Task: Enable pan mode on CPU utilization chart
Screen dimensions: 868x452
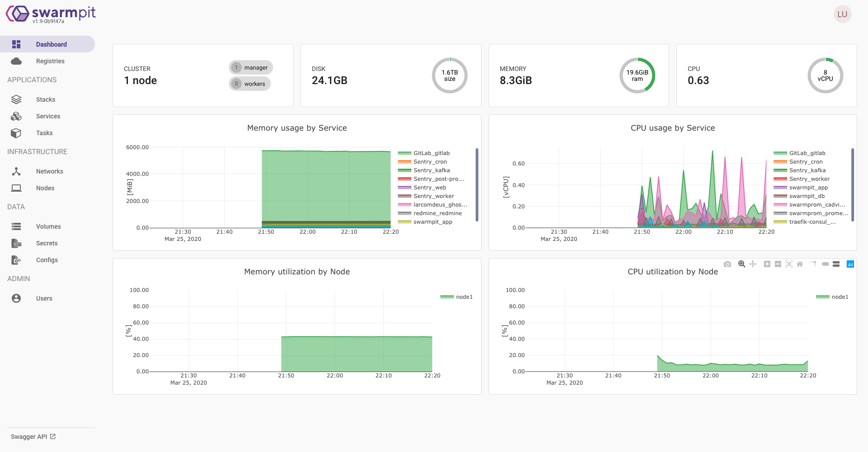Action: 753,264
